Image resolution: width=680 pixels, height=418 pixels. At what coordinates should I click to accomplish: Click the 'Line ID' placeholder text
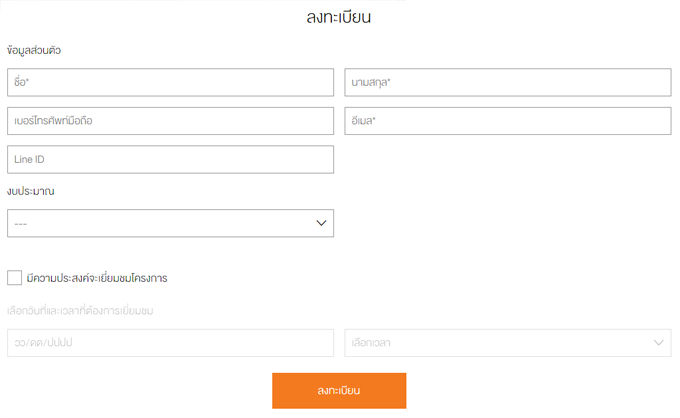29,160
